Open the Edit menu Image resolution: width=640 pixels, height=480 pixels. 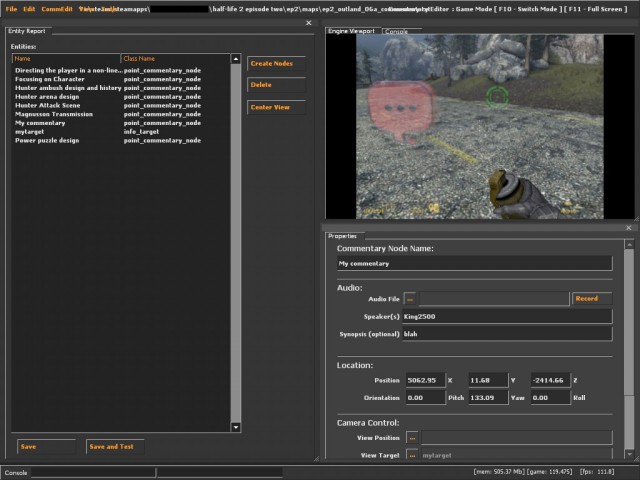pos(29,9)
